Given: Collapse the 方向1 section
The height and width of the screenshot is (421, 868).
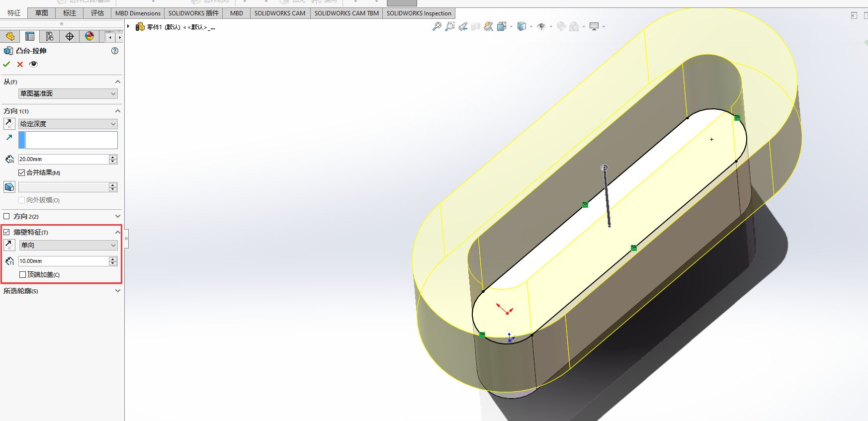Looking at the screenshot, I should point(118,111).
